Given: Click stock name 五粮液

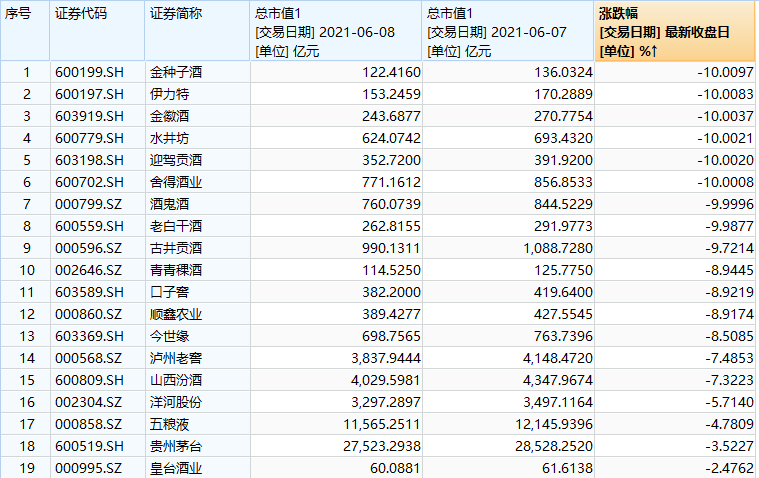Looking at the screenshot, I should coord(169,424).
